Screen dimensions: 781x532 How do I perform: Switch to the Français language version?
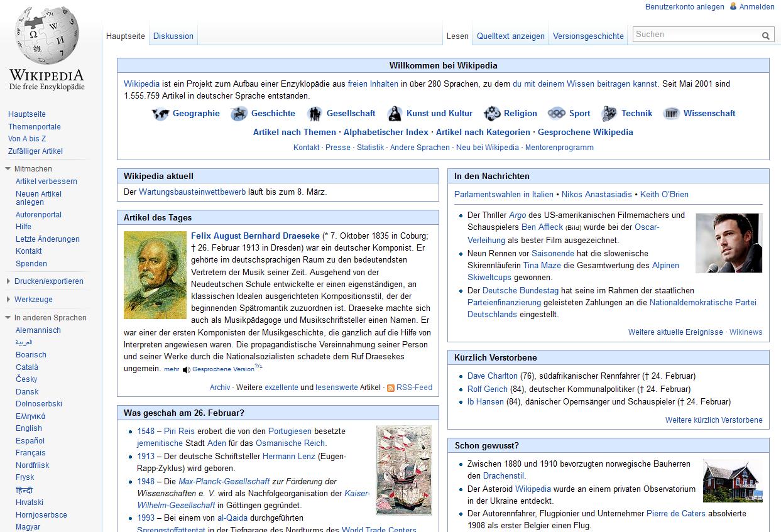pos(31,453)
